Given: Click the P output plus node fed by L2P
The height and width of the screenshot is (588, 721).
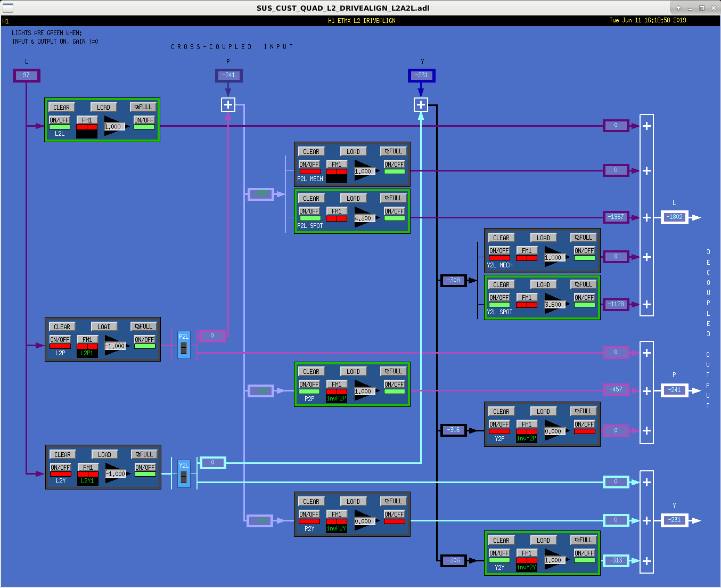Looking at the screenshot, I should 646,353.
